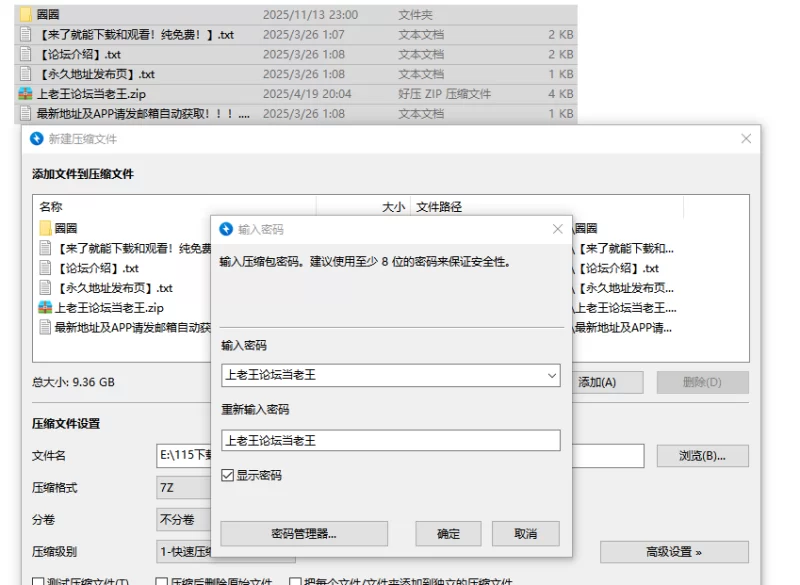Image resolution: width=800 pixels, height=585 pixels.
Task: Click the 【永久地址发布页】.txt icon in the compress list
Action: [x=45, y=288]
